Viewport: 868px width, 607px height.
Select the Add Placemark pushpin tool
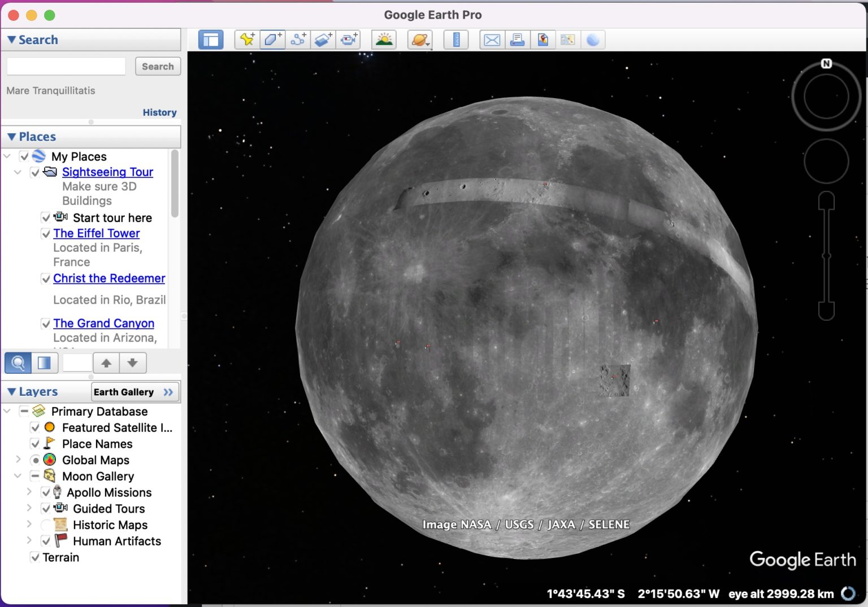tap(248, 39)
